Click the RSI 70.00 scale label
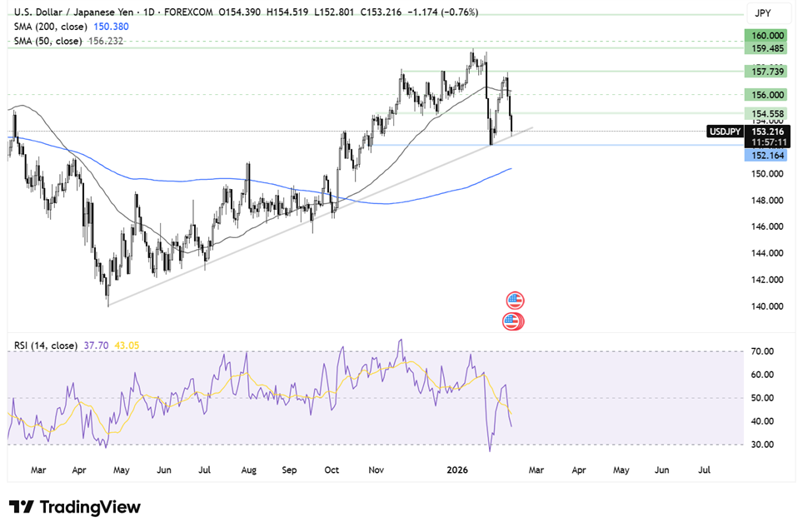This screenshot has width=808, height=532. click(763, 351)
